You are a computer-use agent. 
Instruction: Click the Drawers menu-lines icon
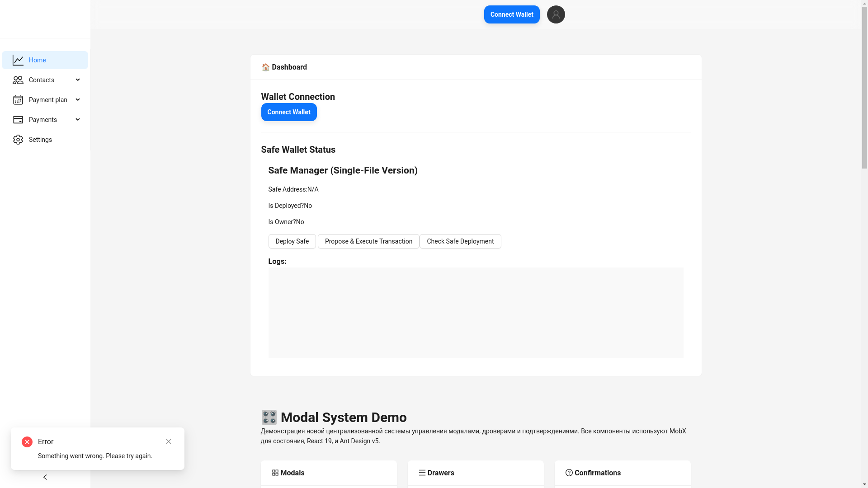(422, 473)
